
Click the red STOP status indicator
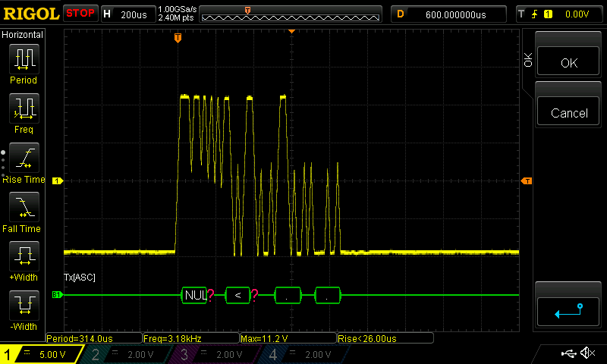pos(80,14)
